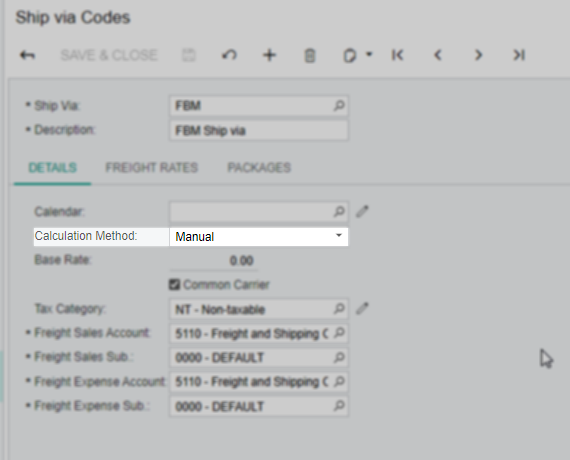This screenshot has height=460, width=570.
Task: Go to previous record arrow
Action: pyautogui.click(x=438, y=55)
